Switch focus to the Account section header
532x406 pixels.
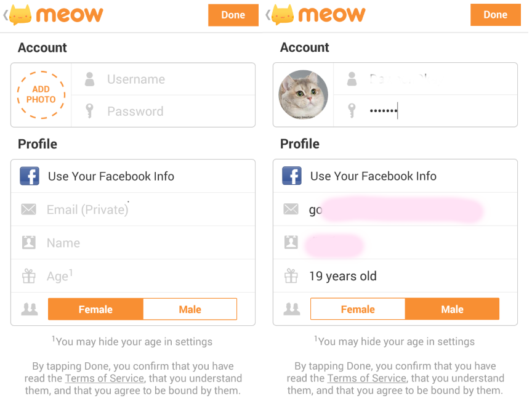pyautogui.click(x=42, y=47)
